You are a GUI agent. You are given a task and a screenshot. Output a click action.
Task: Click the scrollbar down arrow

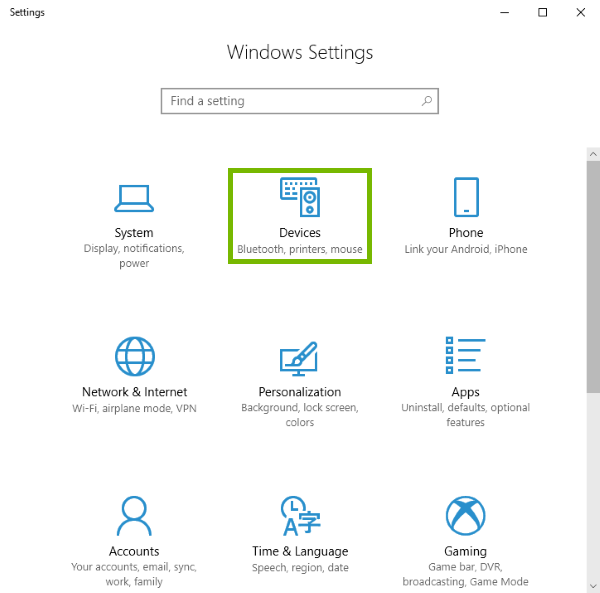tap(593, 586)
